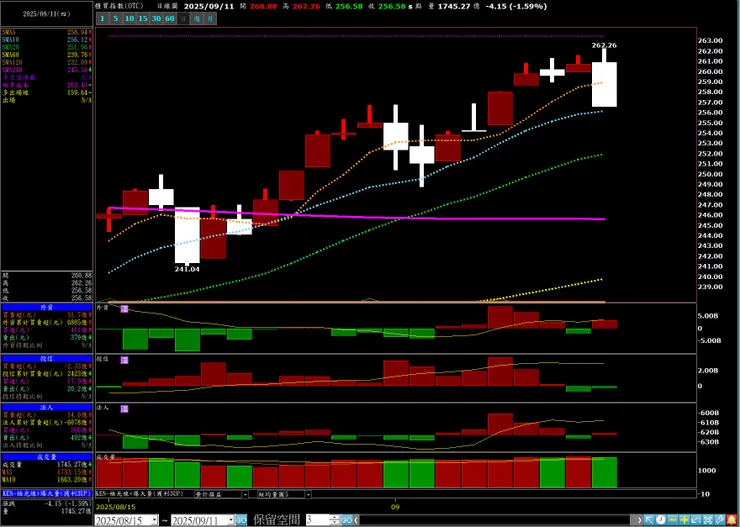Open the wrench settings icon
The width and height of the screenshot is (740, 527).
[719, 520]
